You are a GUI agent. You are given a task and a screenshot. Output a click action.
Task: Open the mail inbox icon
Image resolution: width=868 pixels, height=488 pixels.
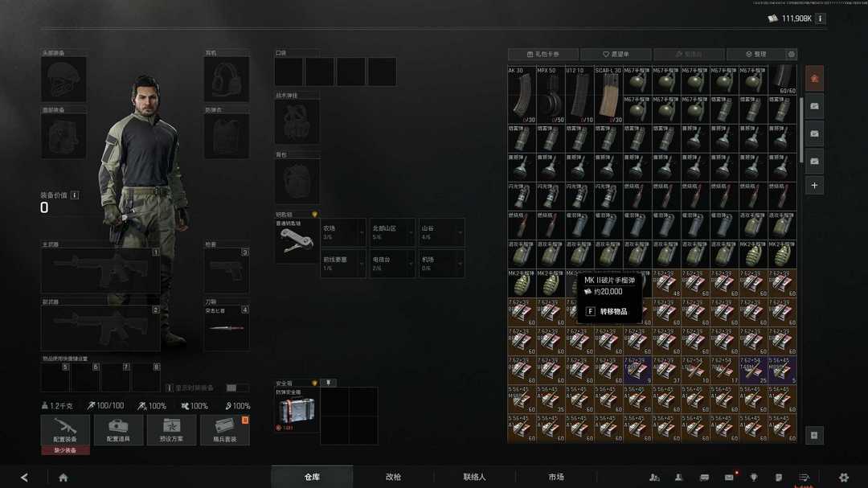click(x=729, y=478)
